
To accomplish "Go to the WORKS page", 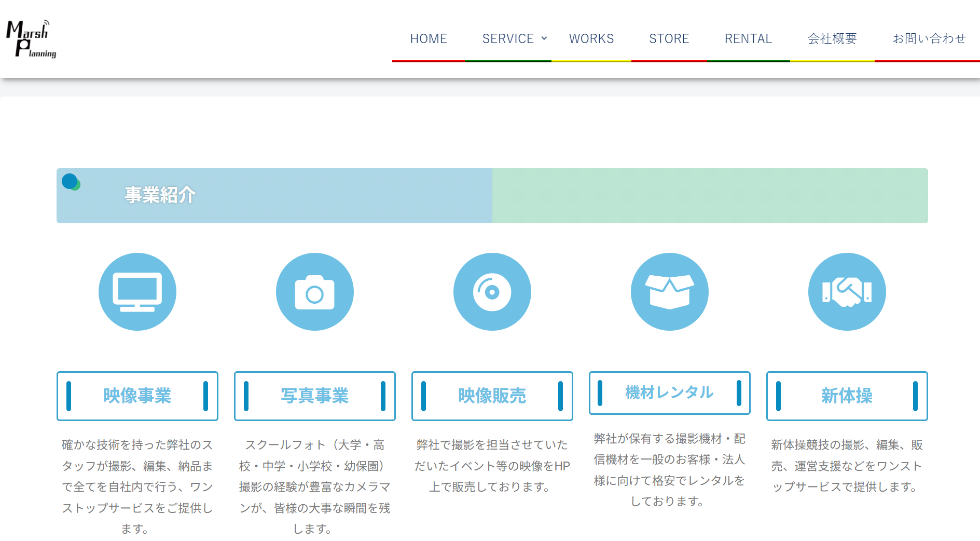I will click(x=591, y=39).
